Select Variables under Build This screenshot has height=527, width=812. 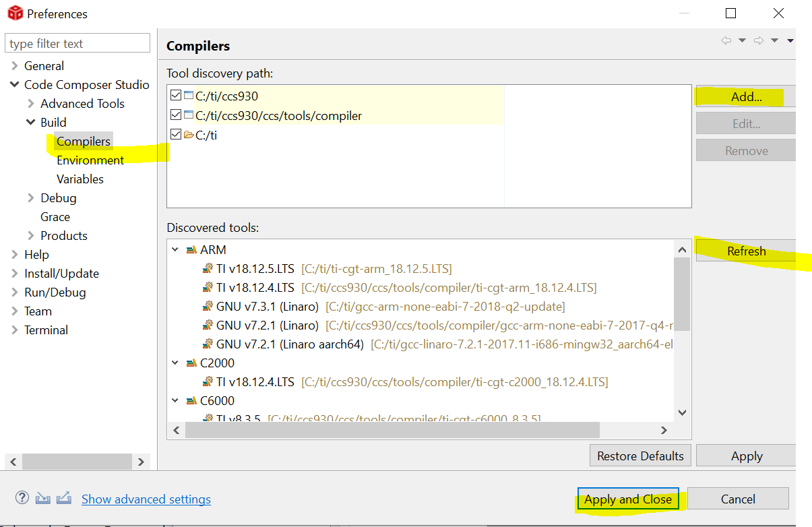[x=80, y=179]
